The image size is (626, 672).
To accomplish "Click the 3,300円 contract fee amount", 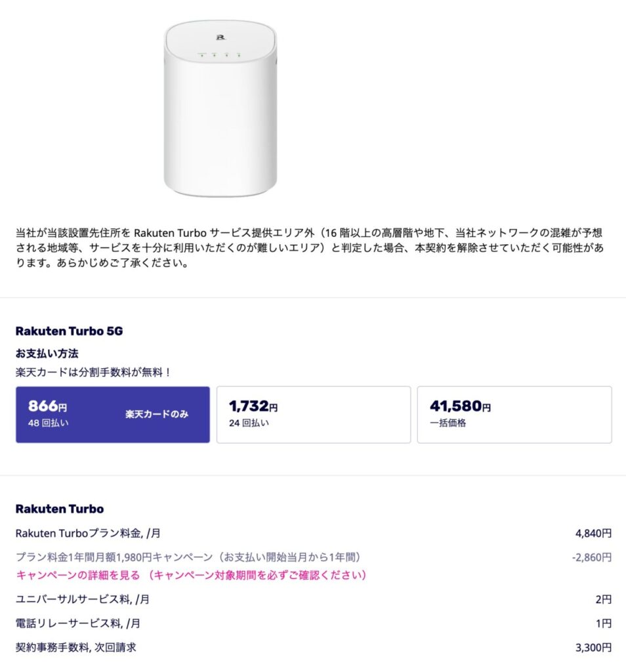I will tap(593, 647).
